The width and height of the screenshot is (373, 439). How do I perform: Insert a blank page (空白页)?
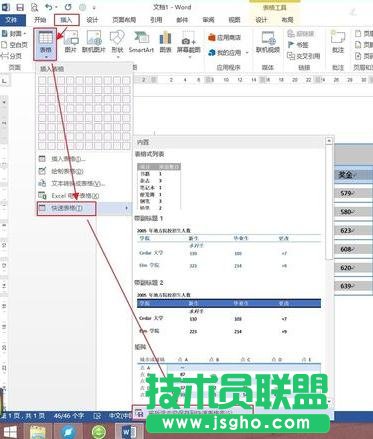(x=14, y=45)
